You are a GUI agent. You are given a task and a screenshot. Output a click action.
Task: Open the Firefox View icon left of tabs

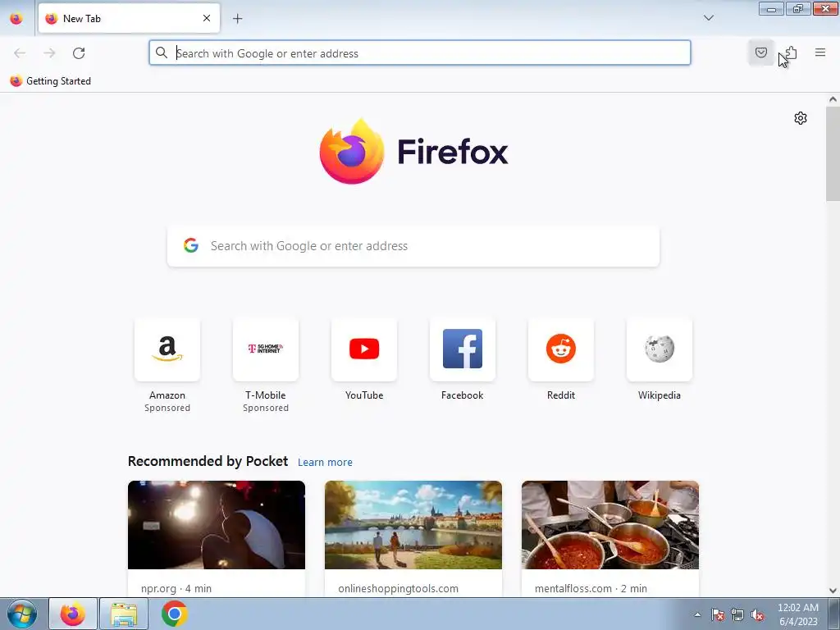(x=16, y=18)
